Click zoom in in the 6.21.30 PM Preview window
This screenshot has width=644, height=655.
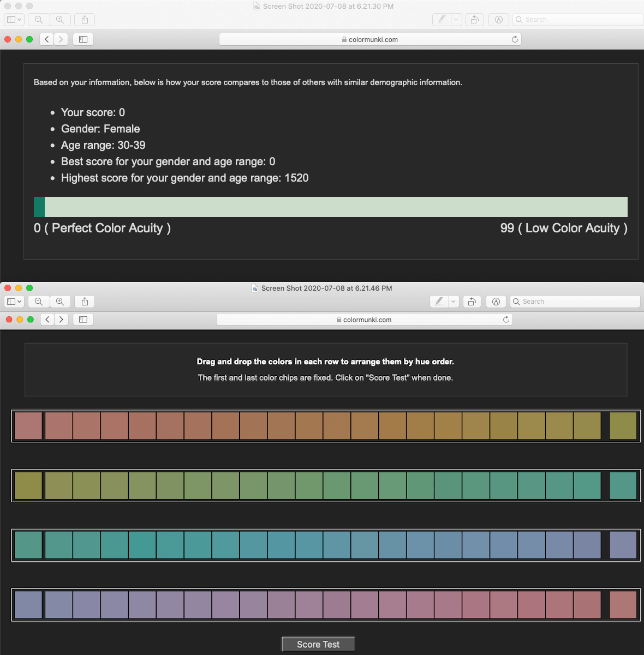coord(60,20)
